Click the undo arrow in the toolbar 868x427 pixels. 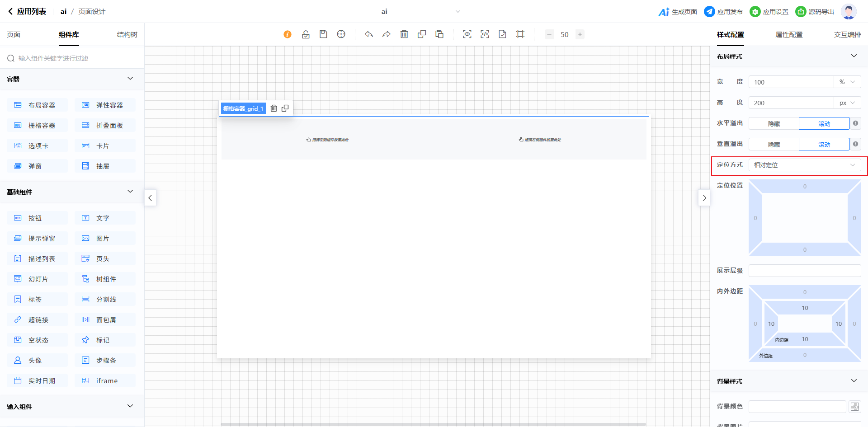pos(369,34)
